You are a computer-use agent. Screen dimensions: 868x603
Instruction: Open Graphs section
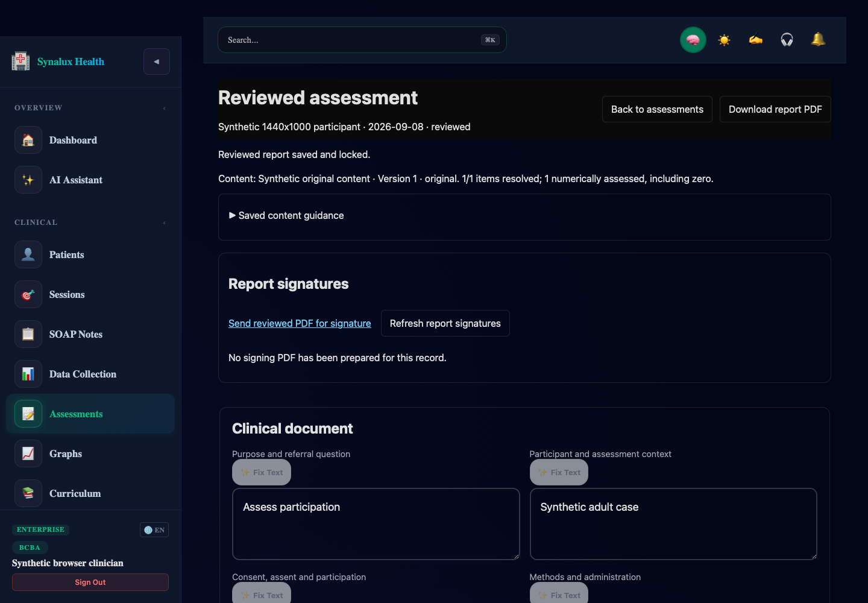pos(90,453)
